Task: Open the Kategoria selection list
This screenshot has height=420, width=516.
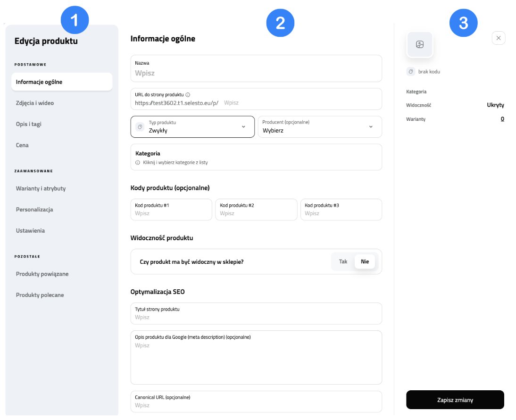Action: (x=256, y=157)
